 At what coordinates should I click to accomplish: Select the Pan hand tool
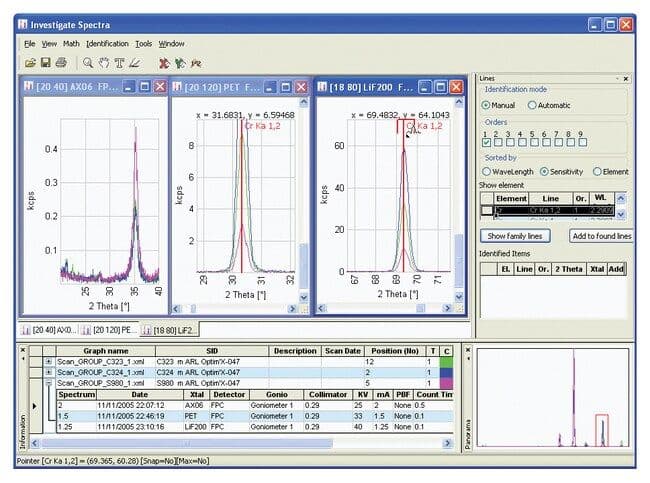coord(104,63)
